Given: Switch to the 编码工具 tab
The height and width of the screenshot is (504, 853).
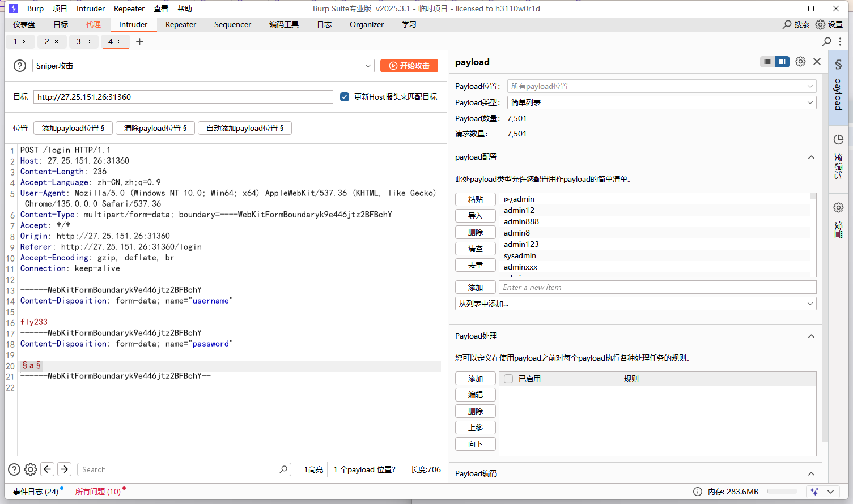Looking at the screenshot, I should [284, 24].
